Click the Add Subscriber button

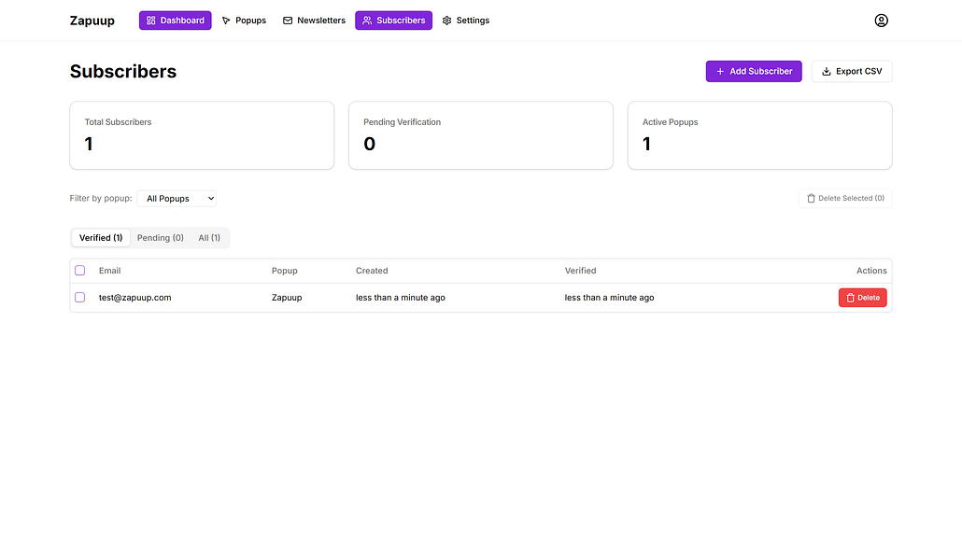point(754,71)
